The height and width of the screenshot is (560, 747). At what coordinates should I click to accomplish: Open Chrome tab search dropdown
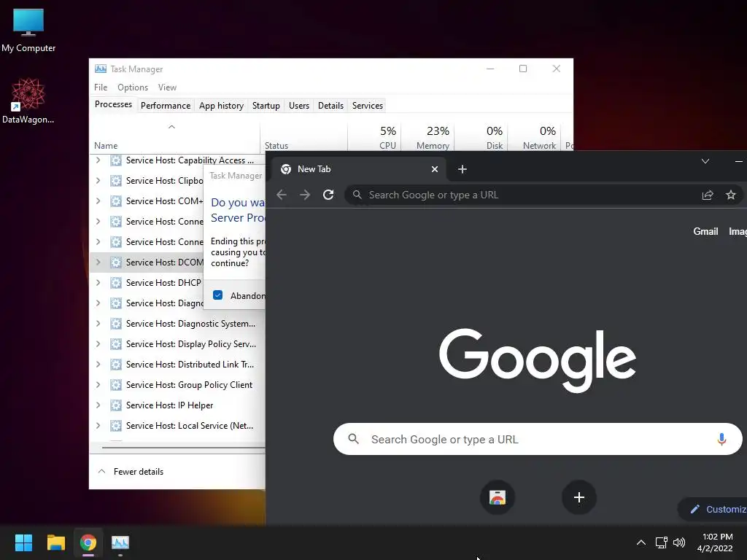(x=705, y=161)
